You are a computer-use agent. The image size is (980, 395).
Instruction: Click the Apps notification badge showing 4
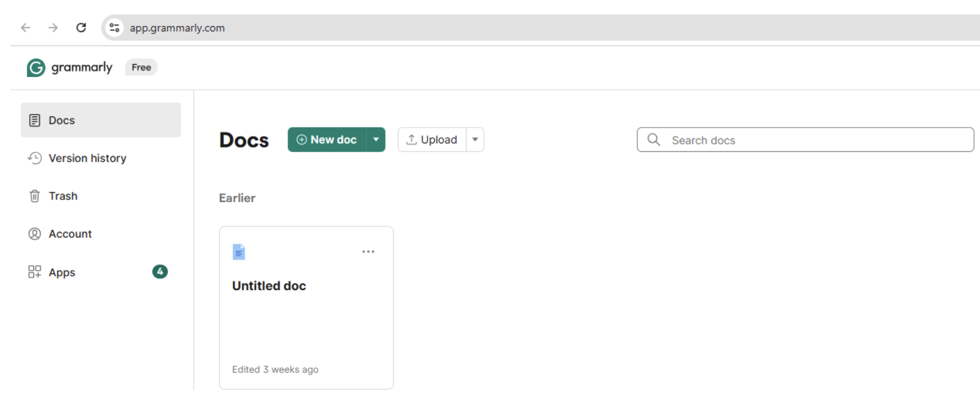click(x=160, y=272)
